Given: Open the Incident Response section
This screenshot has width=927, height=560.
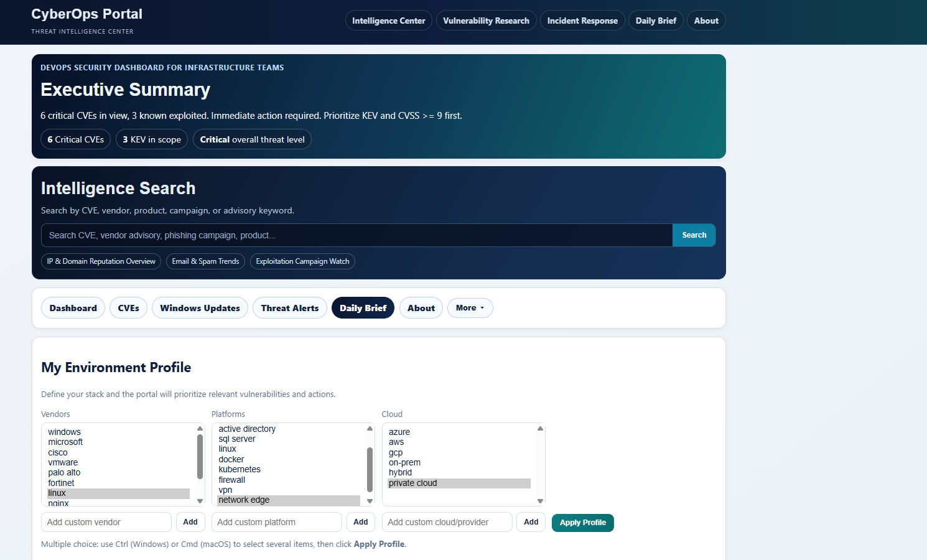Looking at the screenshot, I should (582, 20).
